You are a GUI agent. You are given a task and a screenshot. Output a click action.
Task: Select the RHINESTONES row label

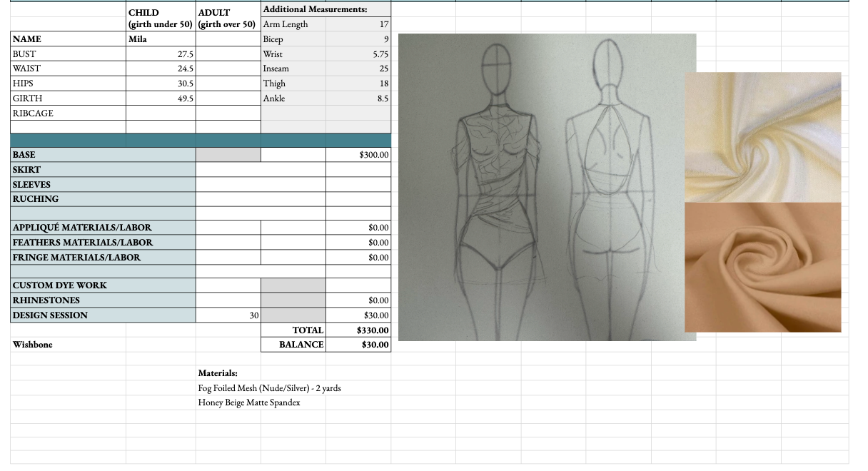coord(104,300)
